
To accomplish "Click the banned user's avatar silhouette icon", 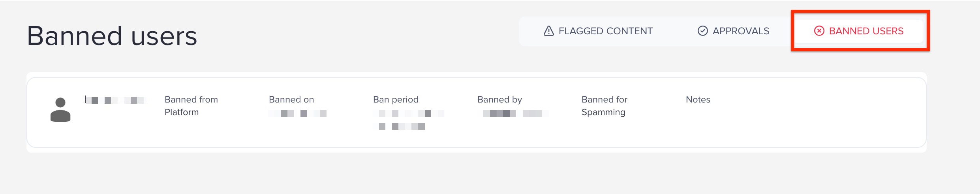I will point(60,110).
